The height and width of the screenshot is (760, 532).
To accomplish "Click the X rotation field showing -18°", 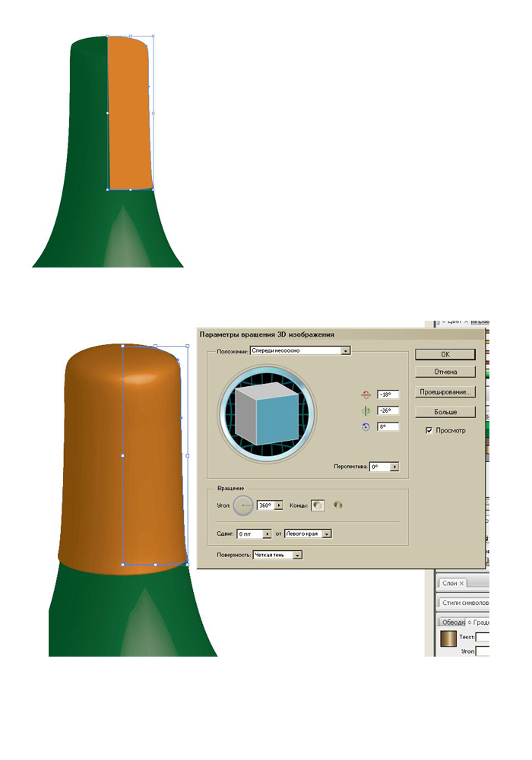I will pyautogui.click(x=388, y=395).
